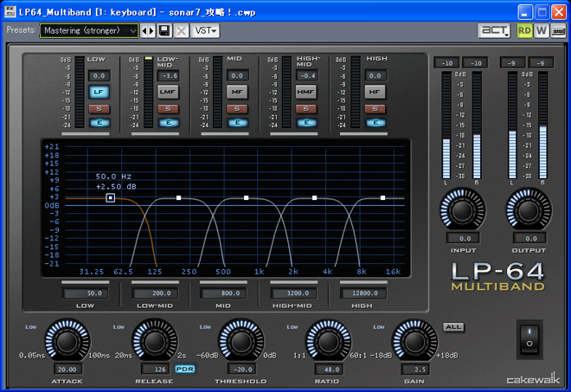
Task: Click the GAIN knob
Action: pyautogui.click(x=414, y=341)
